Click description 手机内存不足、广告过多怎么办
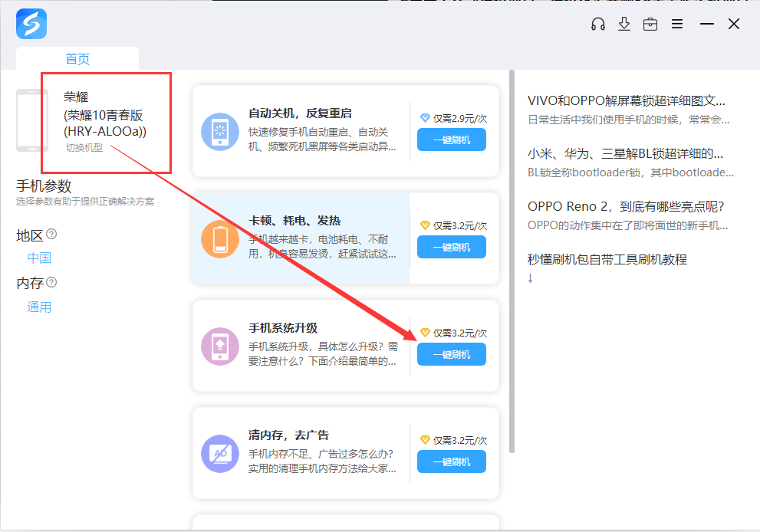 (x=322, y=461)
